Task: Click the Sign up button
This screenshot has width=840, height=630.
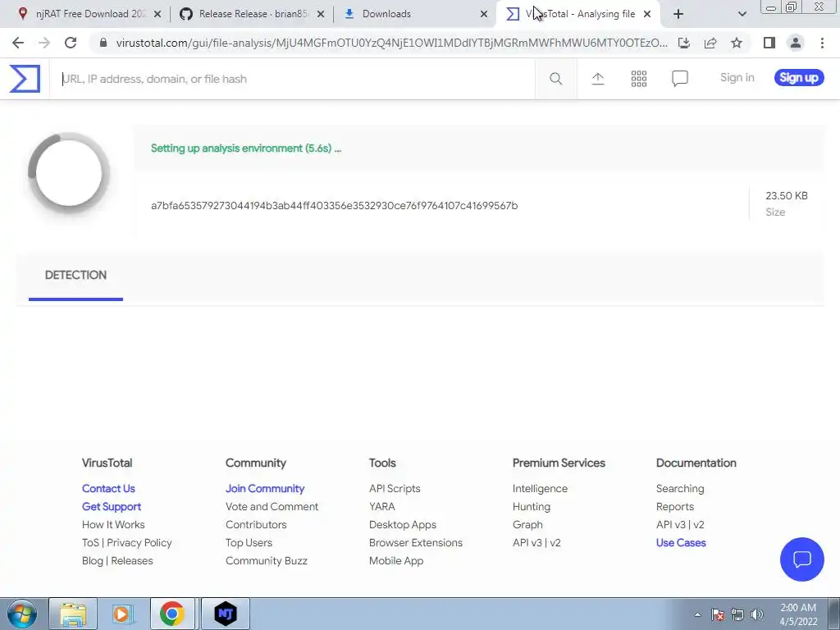Action: [x=799, y=78]
